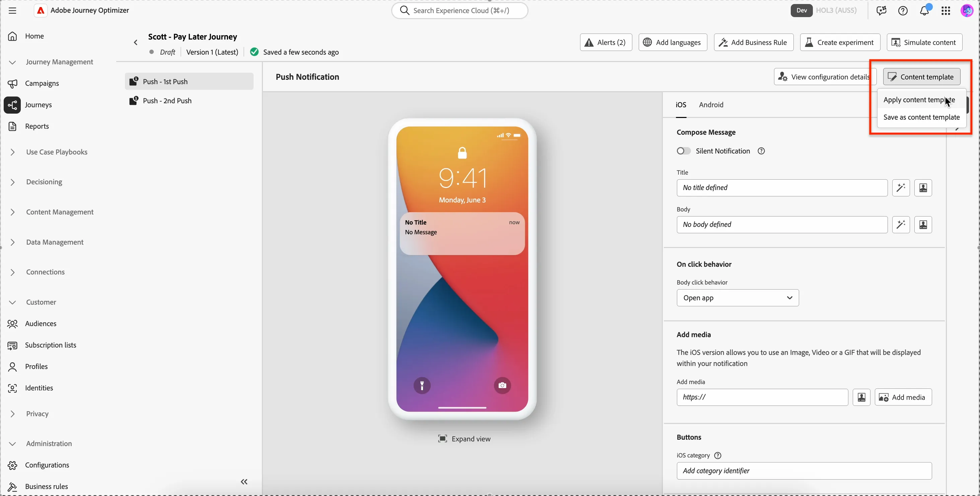Expand the Connections section

pyautogui.click(x=12, y=272)
